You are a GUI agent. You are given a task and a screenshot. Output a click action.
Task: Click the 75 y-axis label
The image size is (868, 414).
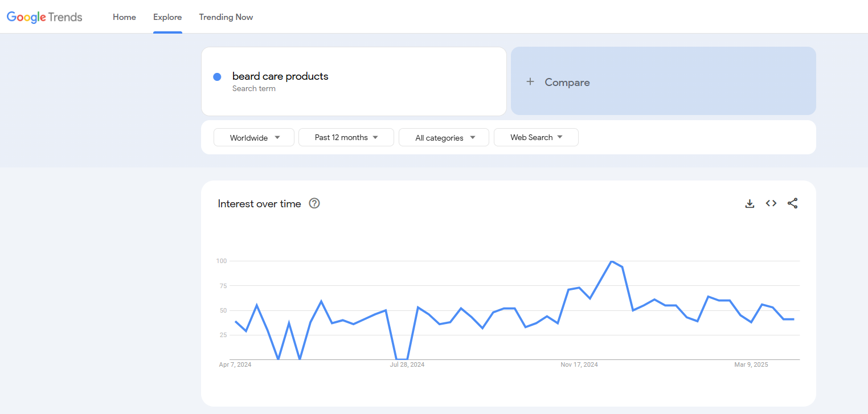point(223,286)
